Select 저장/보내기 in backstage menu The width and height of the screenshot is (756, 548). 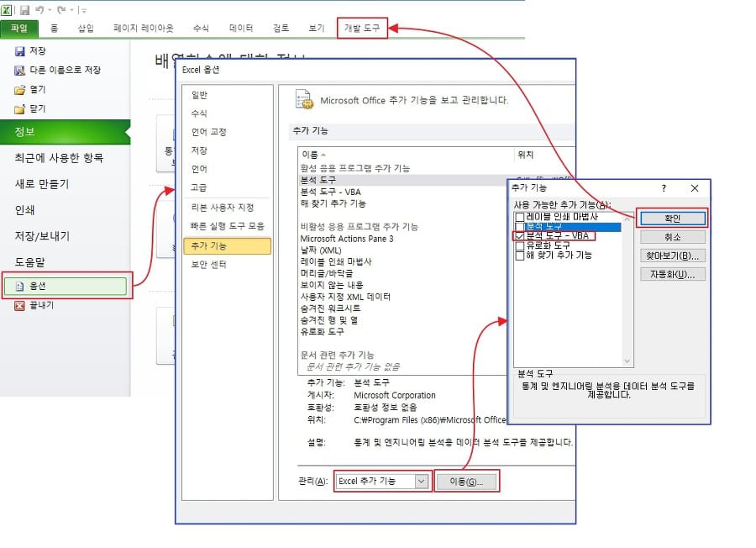pos(43,236)
